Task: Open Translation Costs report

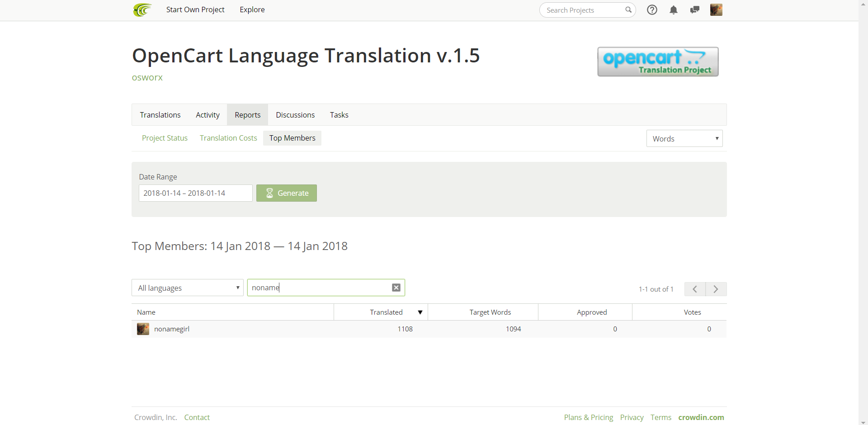Action: (x=228, y=138)
